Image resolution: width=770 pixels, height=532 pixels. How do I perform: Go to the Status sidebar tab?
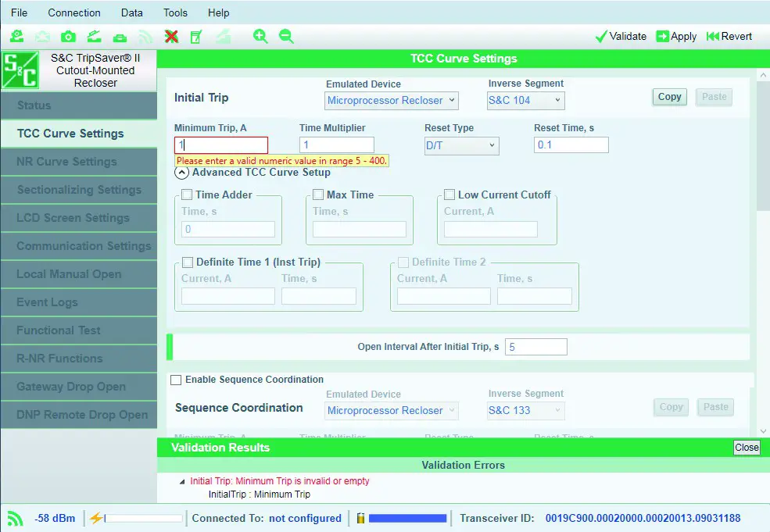click(x=79, y=105)
